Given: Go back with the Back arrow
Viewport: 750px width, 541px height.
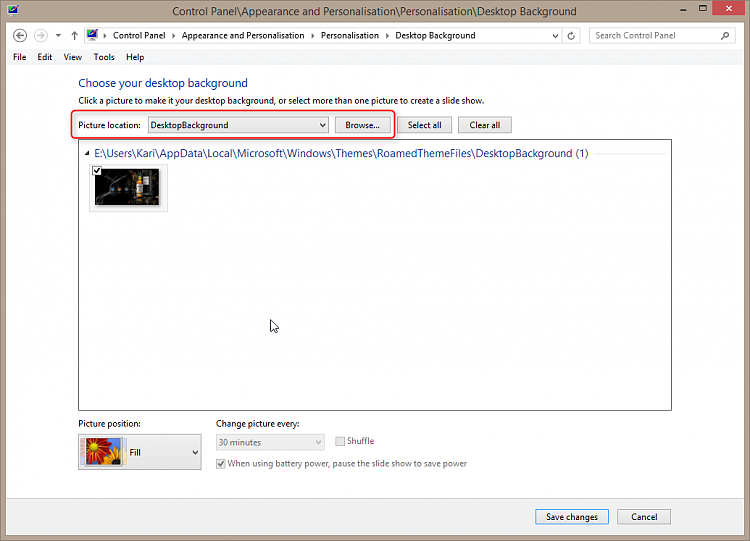Looking at the screenshot, I should pos(20,35).
